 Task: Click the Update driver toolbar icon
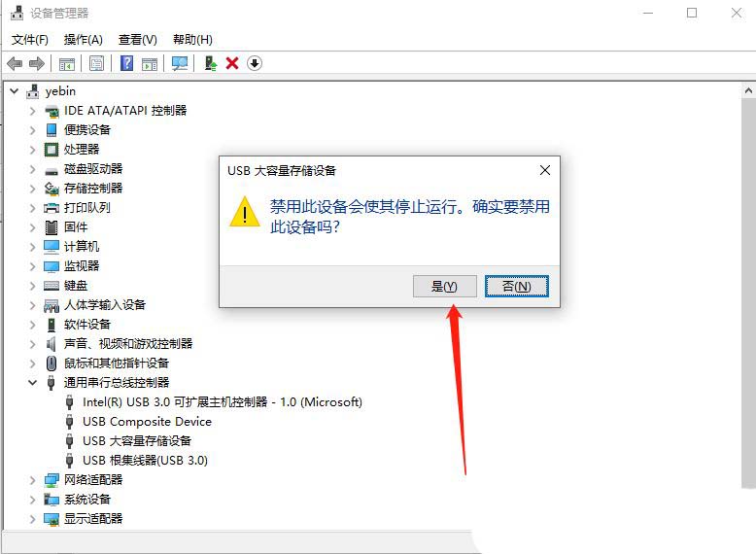coord(211,63)
